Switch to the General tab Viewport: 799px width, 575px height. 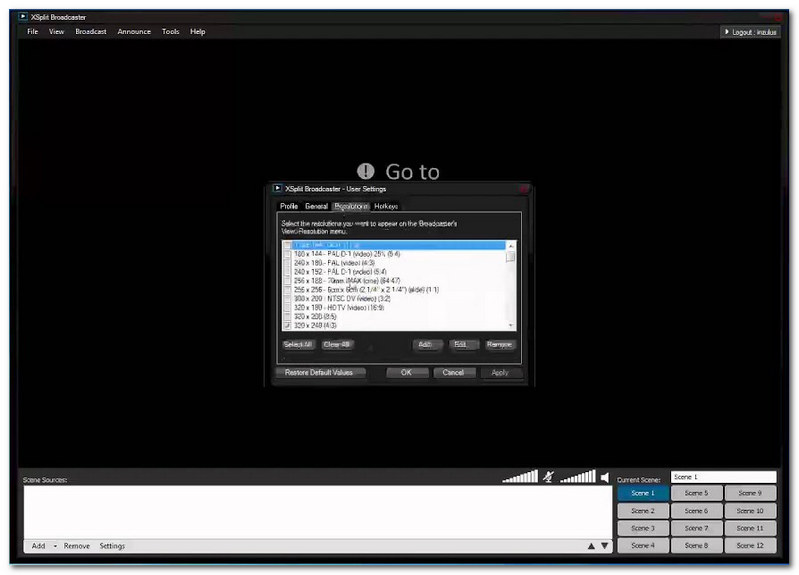(x=316, y=206)
